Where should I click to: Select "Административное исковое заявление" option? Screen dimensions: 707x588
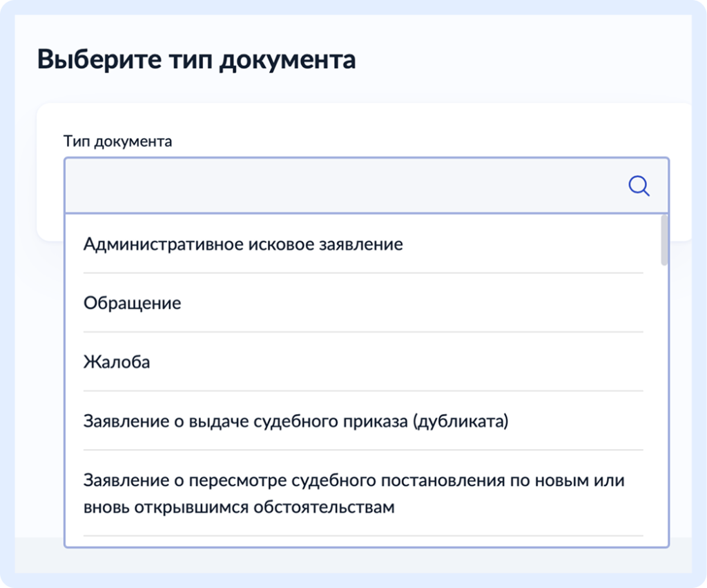(x=243, y=244)
